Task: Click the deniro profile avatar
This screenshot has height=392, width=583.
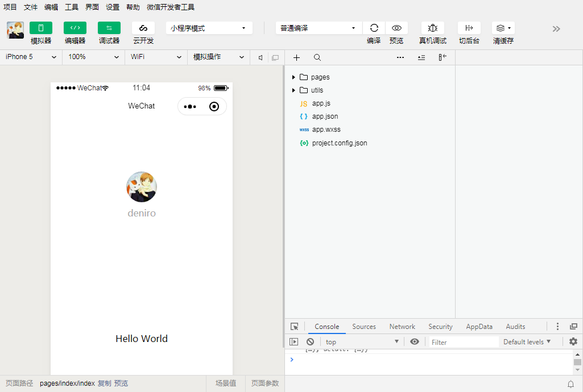Action: (142, 187)
